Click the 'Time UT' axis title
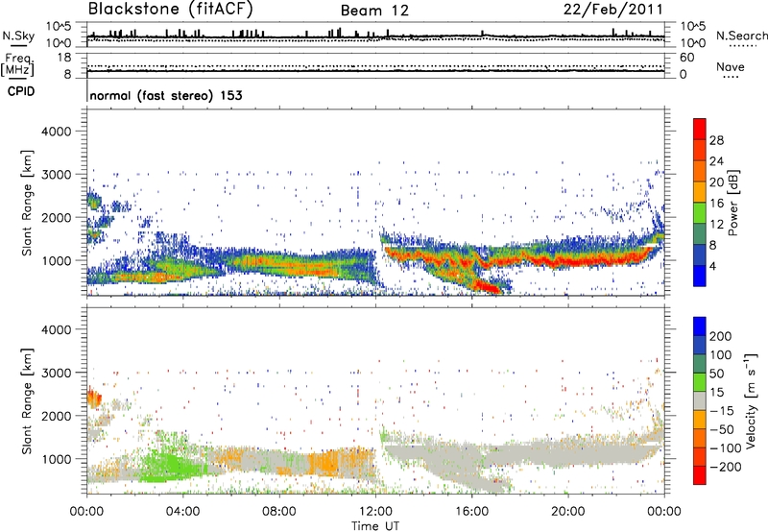The height and width of the screenshot is (532, 768). [x=375, y=525]
